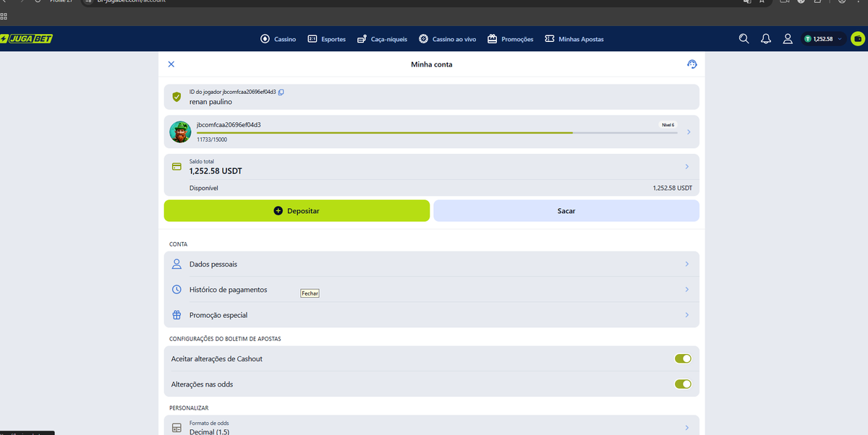Go to Minhas Apostas
The height and width of the screenshot is (435, 868).
[x=574, y=39]
